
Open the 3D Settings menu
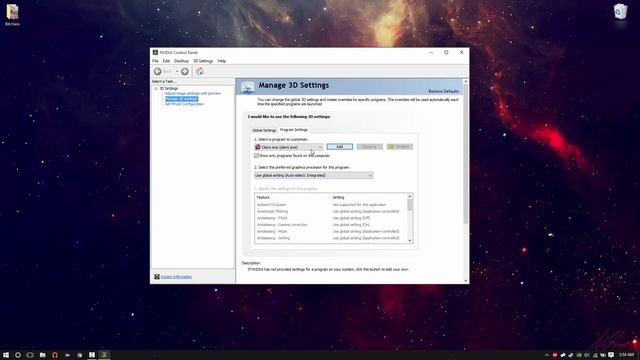click(203, 61)
